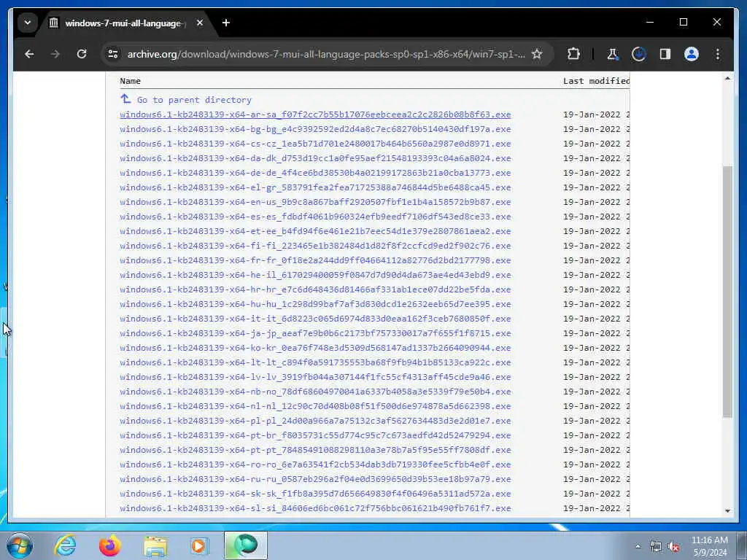Download the x64 lv-lv language pack exe

[315, 377]
